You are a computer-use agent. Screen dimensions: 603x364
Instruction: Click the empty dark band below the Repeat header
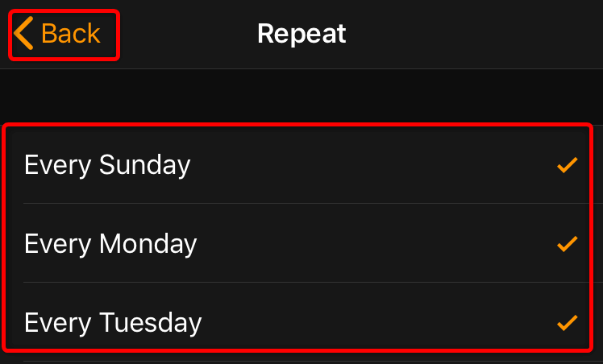tap(301, 97)
